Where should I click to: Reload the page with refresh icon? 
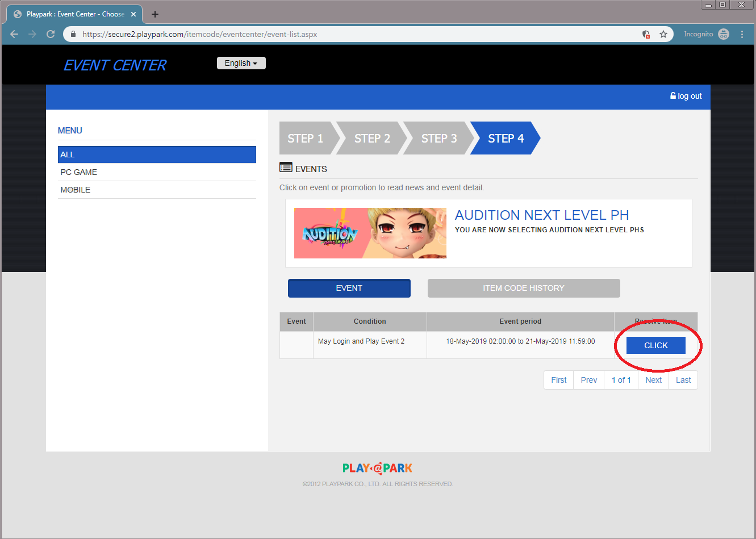click(x=51, y=34)
